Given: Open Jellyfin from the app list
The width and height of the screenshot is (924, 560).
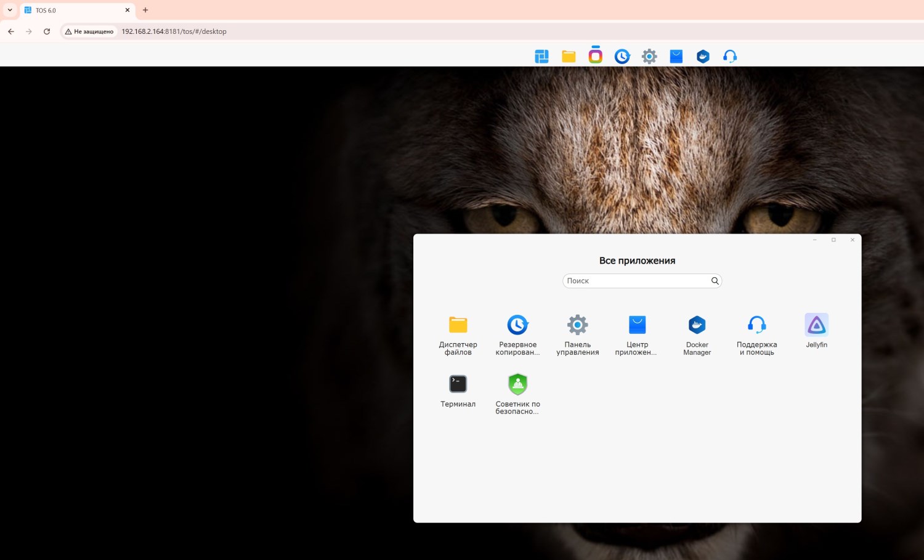Looking at the screenshot, I should [x=816, y=325].
